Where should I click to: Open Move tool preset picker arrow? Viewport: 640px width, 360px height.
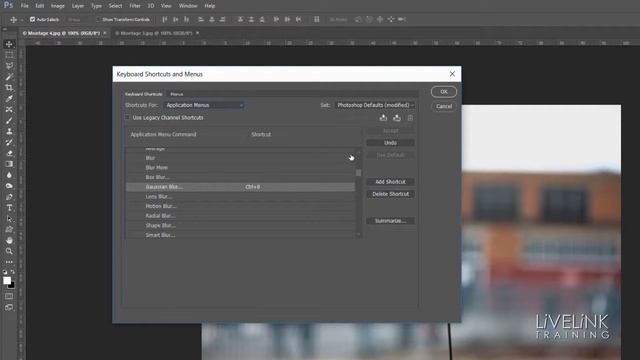22,20
